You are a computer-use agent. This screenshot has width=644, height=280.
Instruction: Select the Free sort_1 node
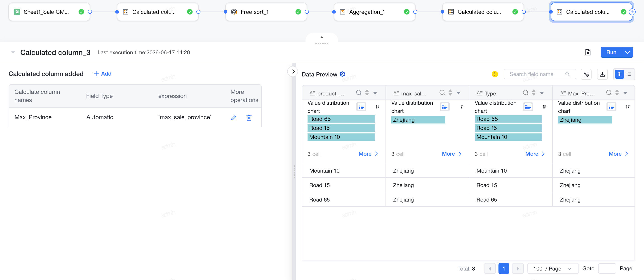coord(266,12)
